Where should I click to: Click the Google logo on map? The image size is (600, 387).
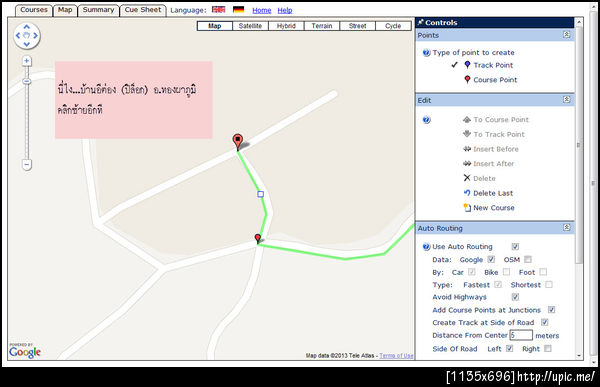tap(25, 351)
